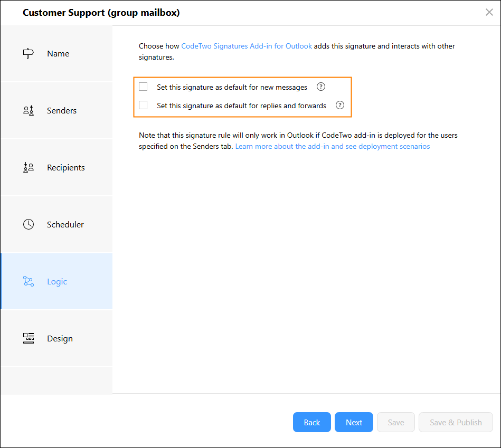Click the Next button
501x448 pixels.
click(x=354, y=422)
